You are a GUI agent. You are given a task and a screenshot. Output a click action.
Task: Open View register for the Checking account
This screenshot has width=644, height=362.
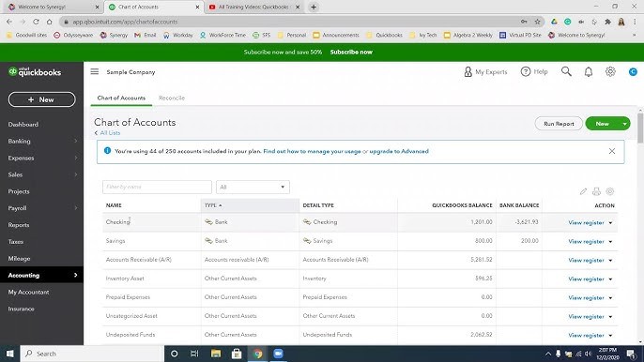pos(586,223)
